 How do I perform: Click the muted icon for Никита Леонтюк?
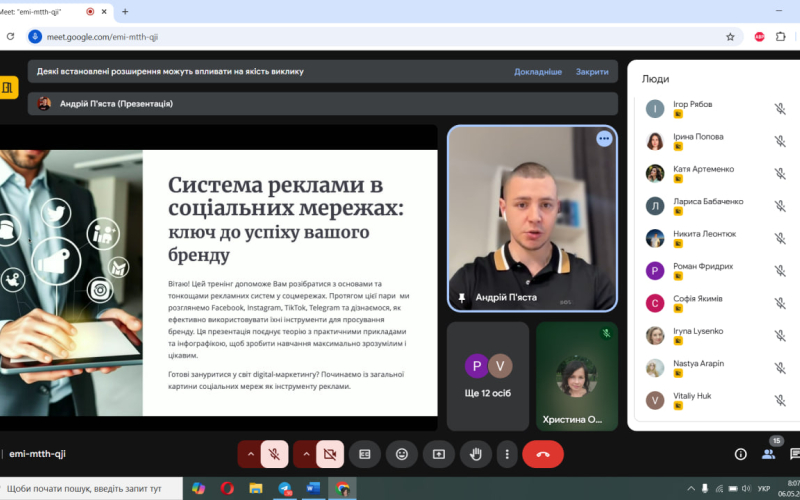coord(780,238)
